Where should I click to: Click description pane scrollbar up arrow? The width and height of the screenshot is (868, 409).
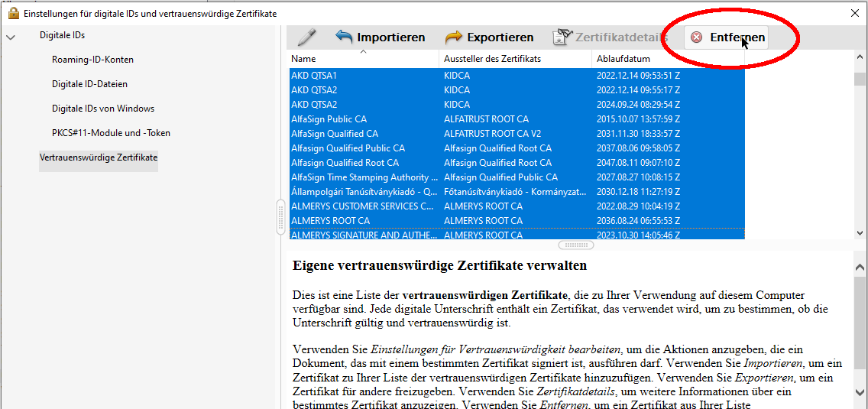click(x=860, y=267)
